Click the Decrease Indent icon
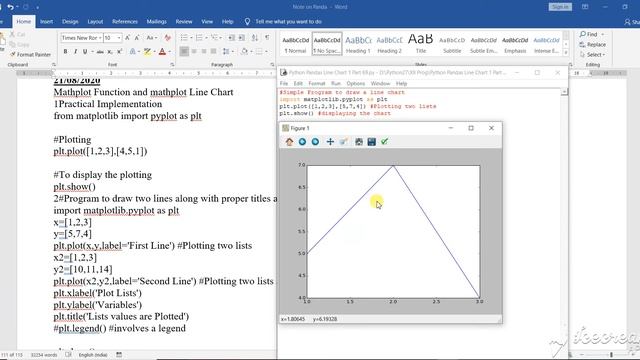 coord(232,38)
